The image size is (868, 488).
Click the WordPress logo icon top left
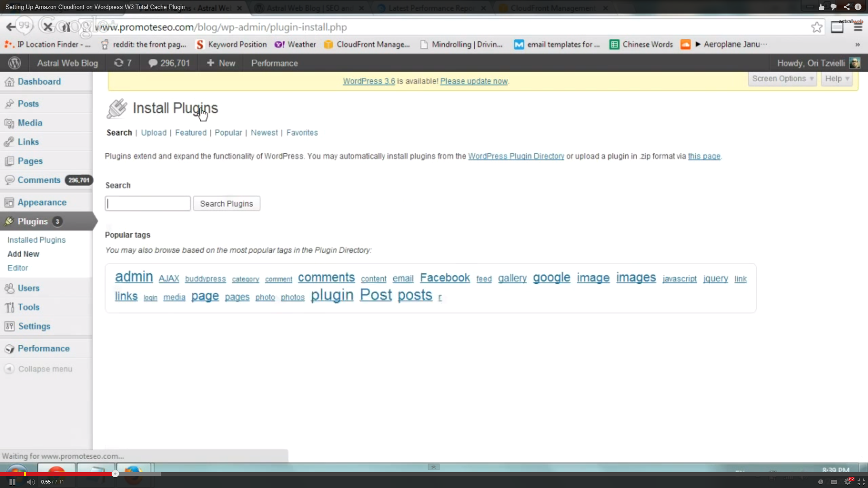[x=14, y=62]
